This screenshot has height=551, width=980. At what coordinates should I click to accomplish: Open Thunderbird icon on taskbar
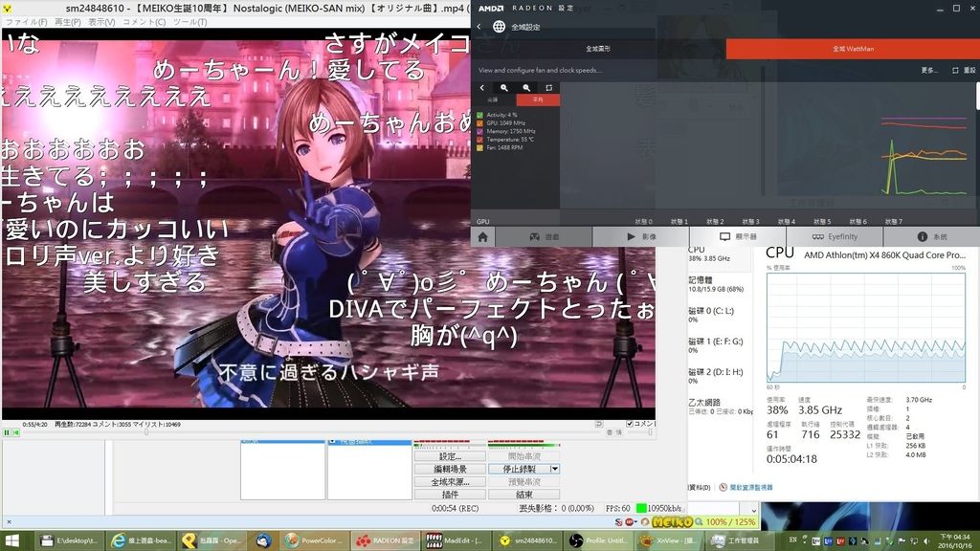262,540
